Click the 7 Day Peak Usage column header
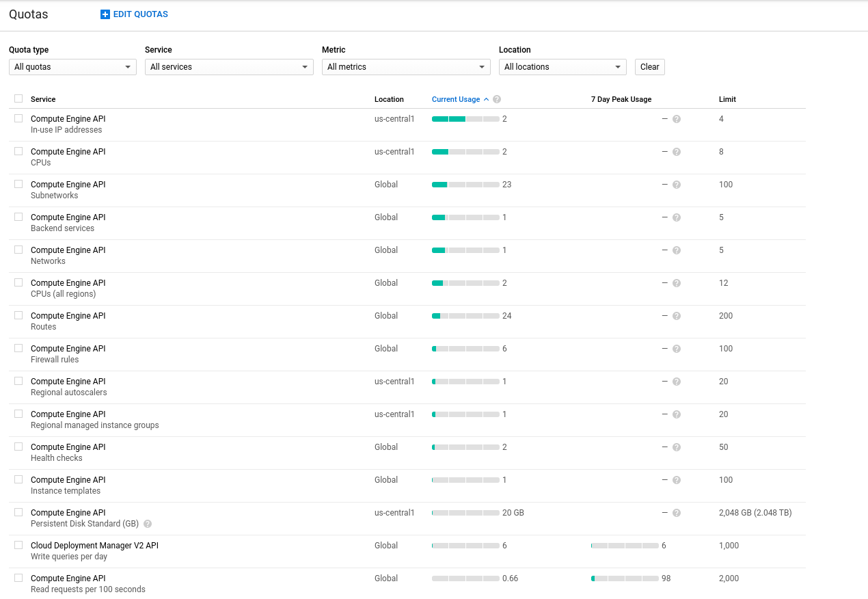 621,99
